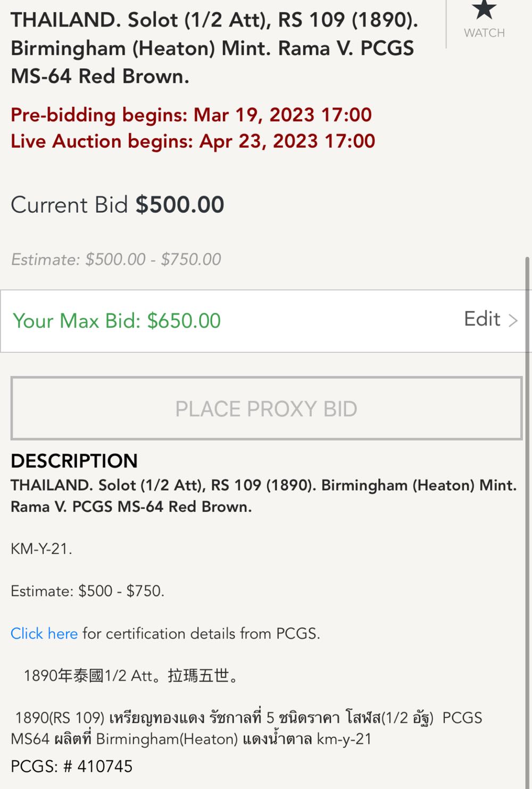Click the chevron arrow beside Edit

[x=513, y=320]
